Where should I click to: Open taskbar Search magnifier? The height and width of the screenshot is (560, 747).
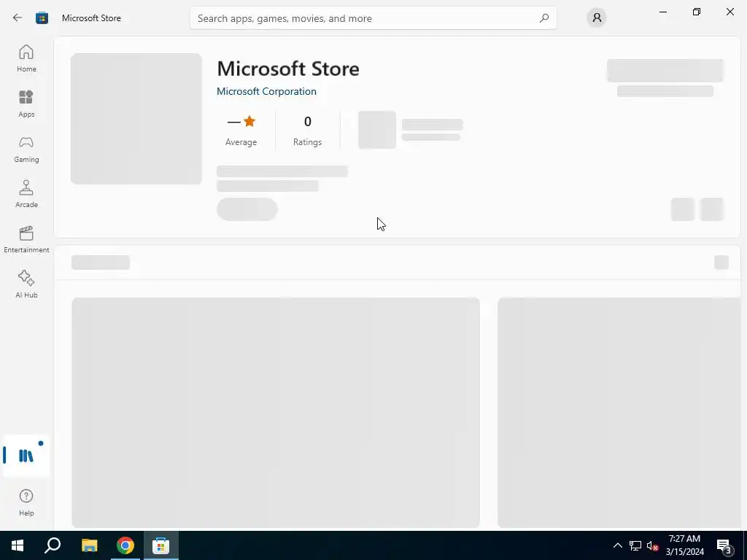pos(53,545)
